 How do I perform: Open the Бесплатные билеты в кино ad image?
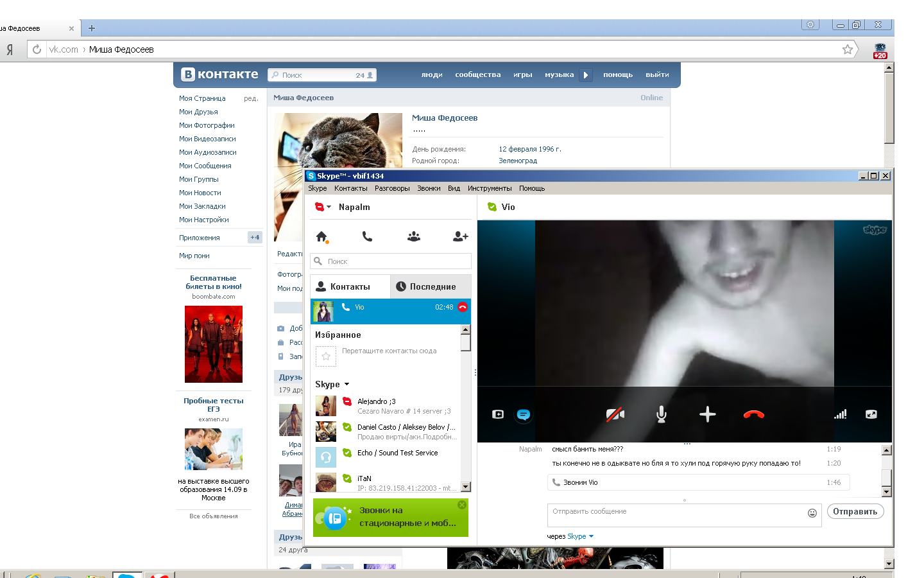[x=214, y=344]
